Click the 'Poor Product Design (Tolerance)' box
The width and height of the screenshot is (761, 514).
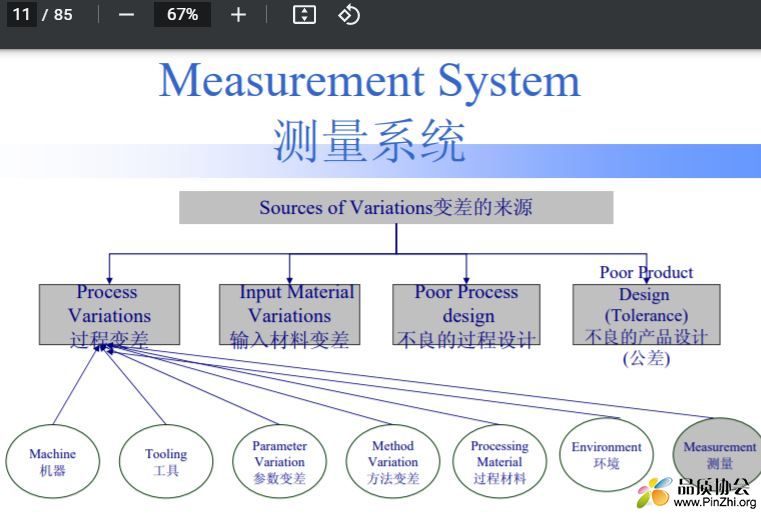pos(646,315)
